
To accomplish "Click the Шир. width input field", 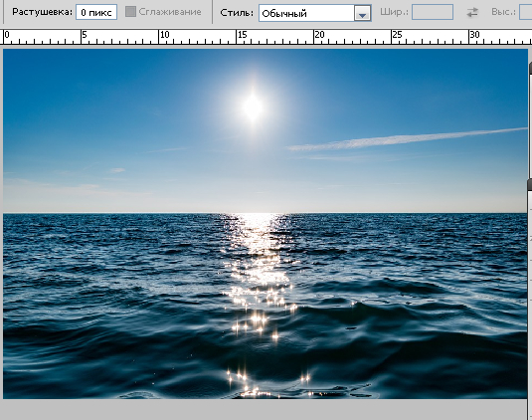I will click(433, 12).
